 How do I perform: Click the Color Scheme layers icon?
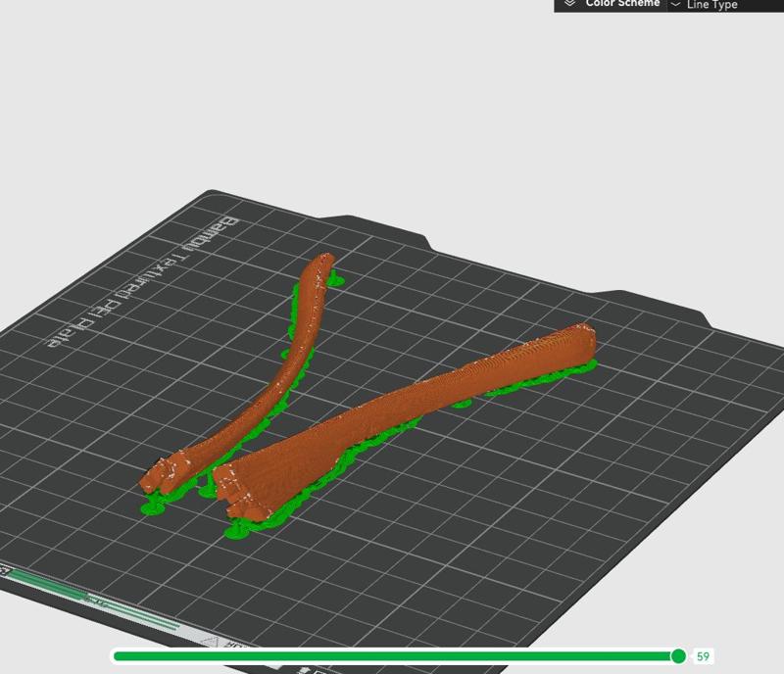569,3
